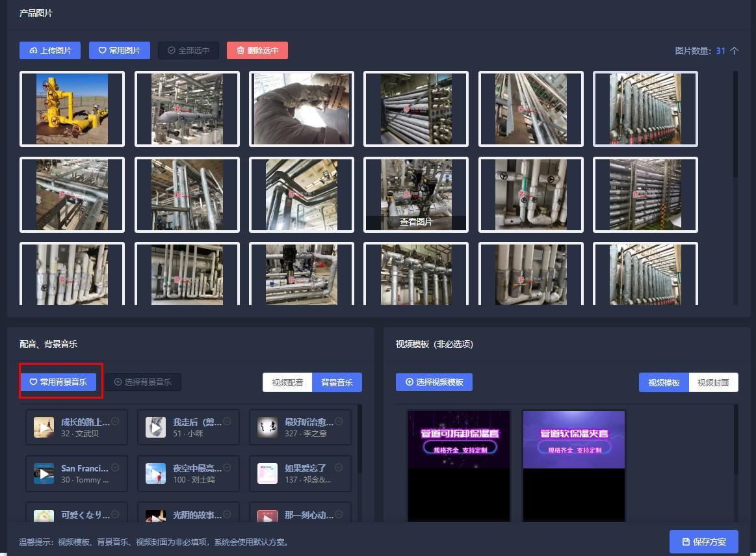
Task: Play the 成长的路上 music preview icon
Action: [44, 427]
